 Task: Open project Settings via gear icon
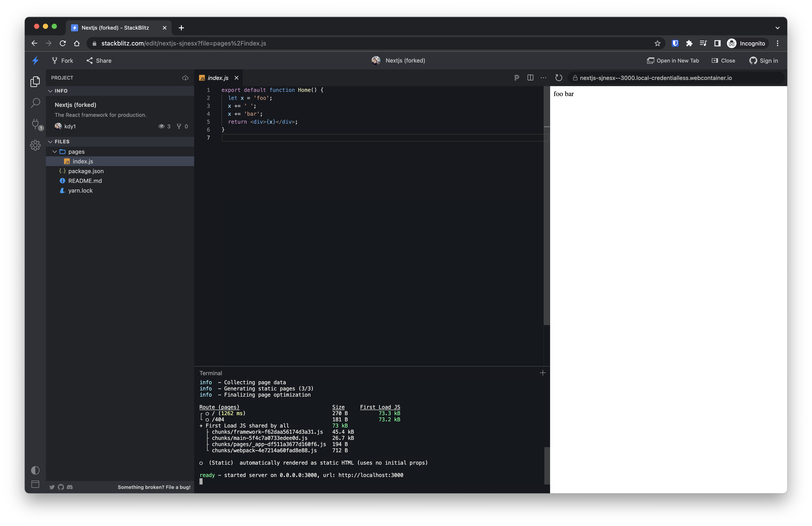(35, 145)
